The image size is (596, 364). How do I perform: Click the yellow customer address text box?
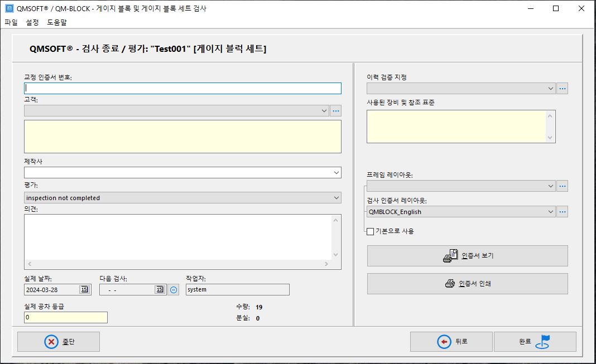pyautogui.click(x=182, y=137)
